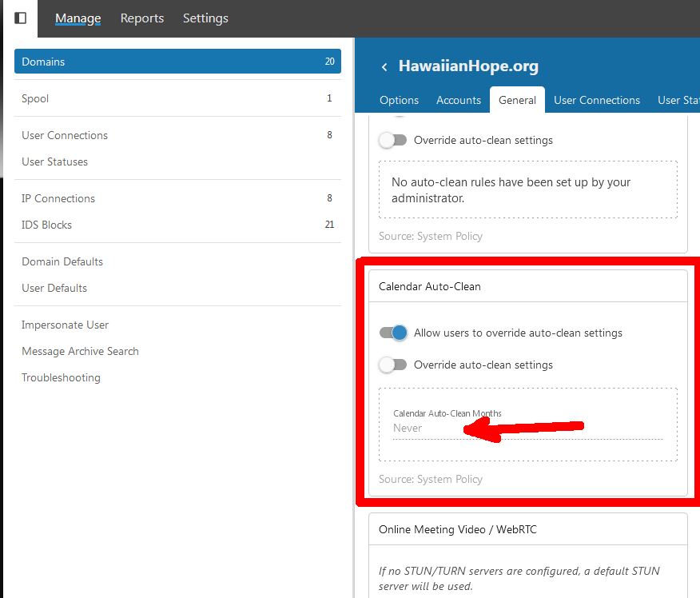Open IP Connections in the sidebar
Screen dimensions: 700x598
pyautogui.click(x=58, y=198)
